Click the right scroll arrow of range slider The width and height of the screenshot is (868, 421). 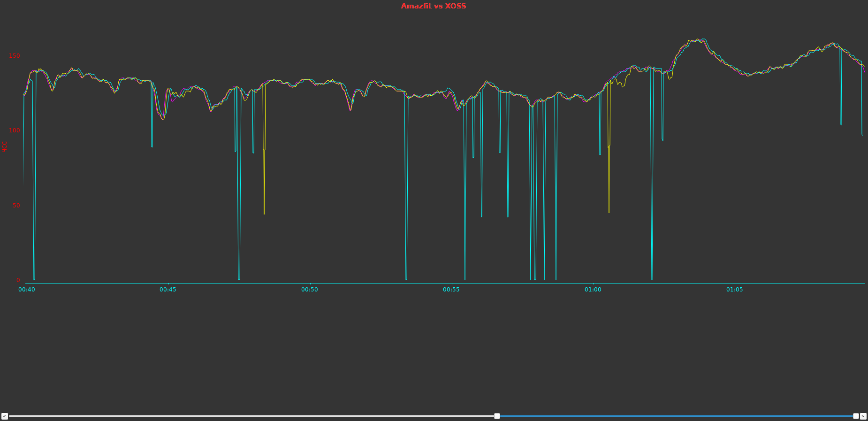(x=863, y=416)
